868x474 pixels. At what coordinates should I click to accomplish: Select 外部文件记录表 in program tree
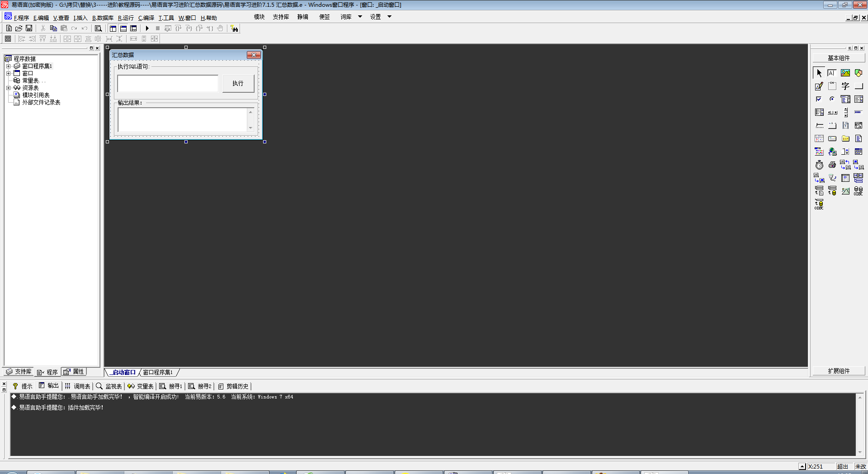tap(41, 102)
